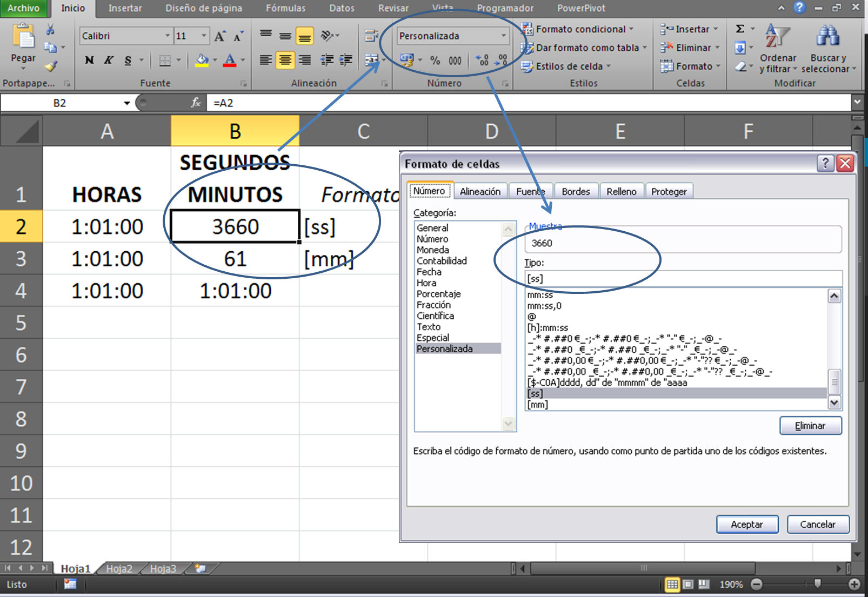Toggle italic K formatting

point(109,61)
